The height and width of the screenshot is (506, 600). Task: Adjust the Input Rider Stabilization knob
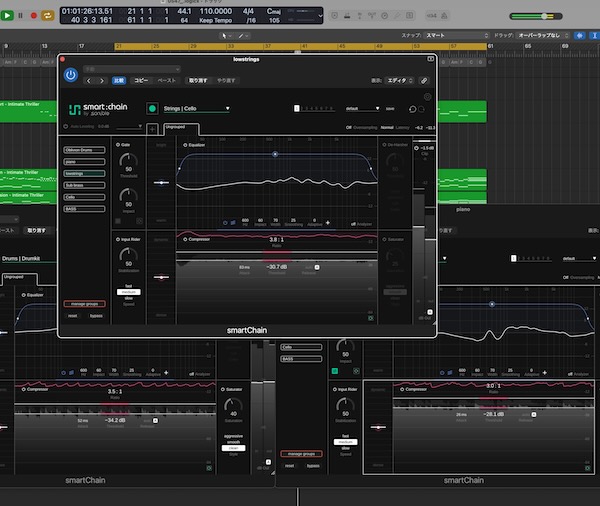pyautogui.click(x=129, y=256)
